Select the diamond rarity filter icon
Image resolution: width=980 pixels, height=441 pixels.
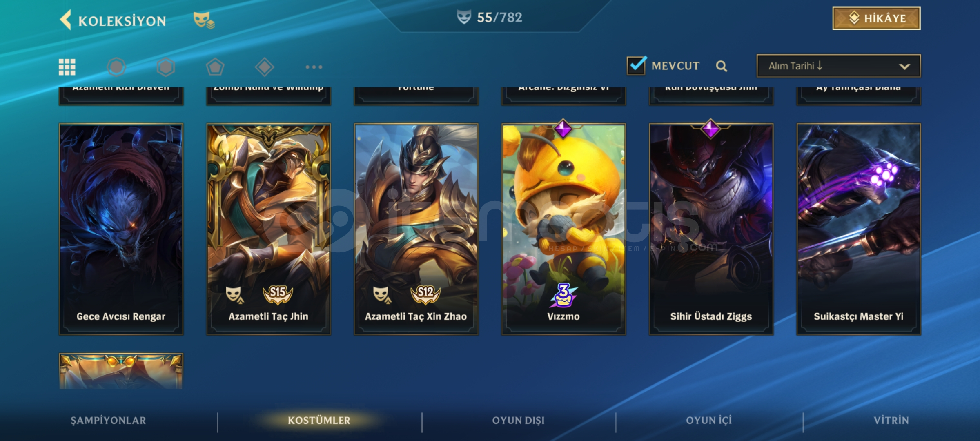pos(265,67)
